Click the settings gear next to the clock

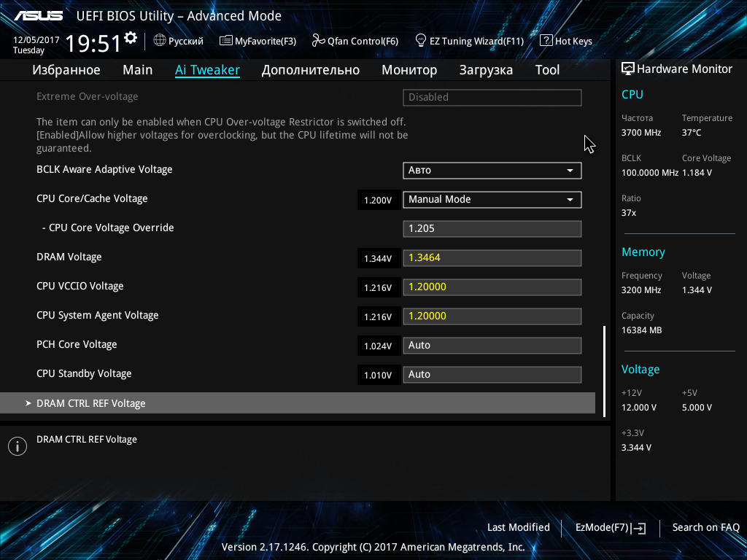131,38
